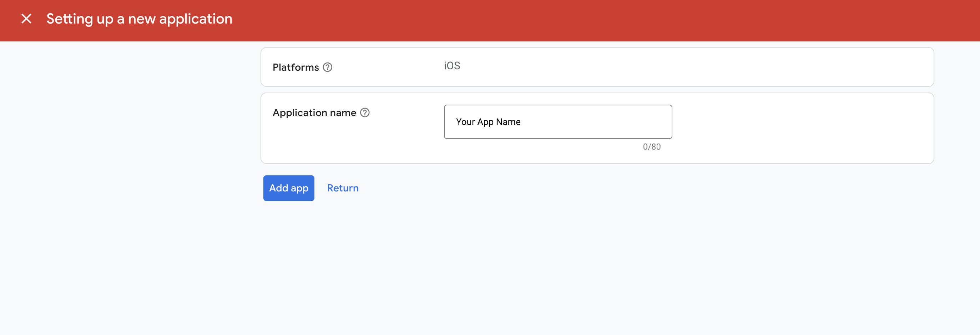This screenshot has width=980, height=335.
Task: Click the Application name label
Action: tap(314, 113)
